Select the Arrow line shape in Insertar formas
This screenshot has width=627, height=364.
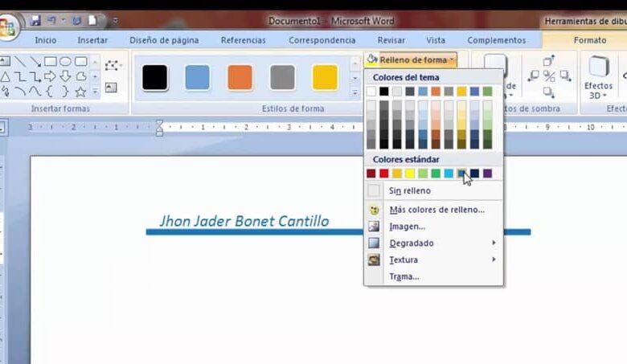coord(35,62)
